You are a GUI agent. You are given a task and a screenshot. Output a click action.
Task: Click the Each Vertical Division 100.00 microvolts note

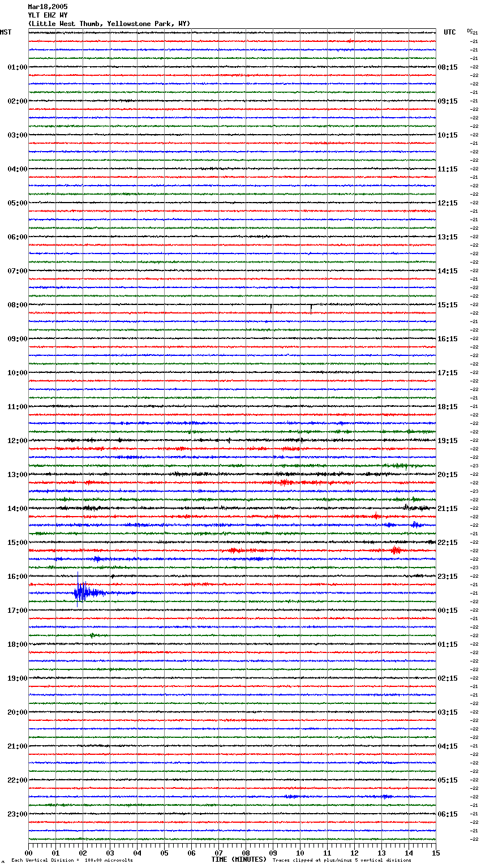72,860
